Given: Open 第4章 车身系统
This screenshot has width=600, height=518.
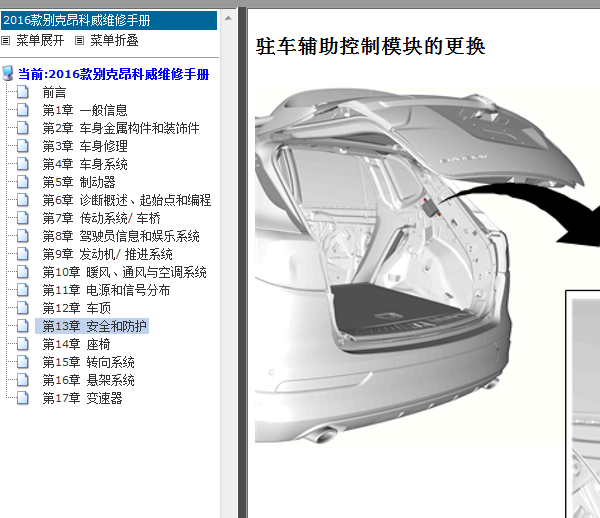Looking at the screenshot, I should [x=85, y=164].
